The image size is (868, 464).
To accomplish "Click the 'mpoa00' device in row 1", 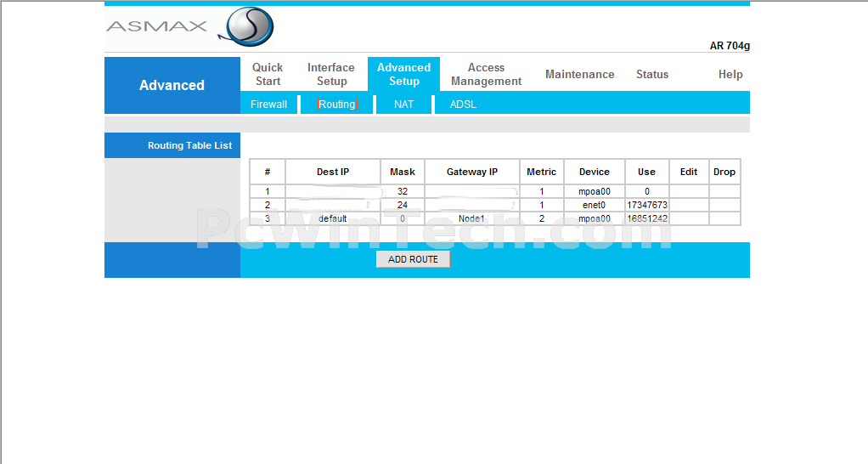I will [595, 191].
